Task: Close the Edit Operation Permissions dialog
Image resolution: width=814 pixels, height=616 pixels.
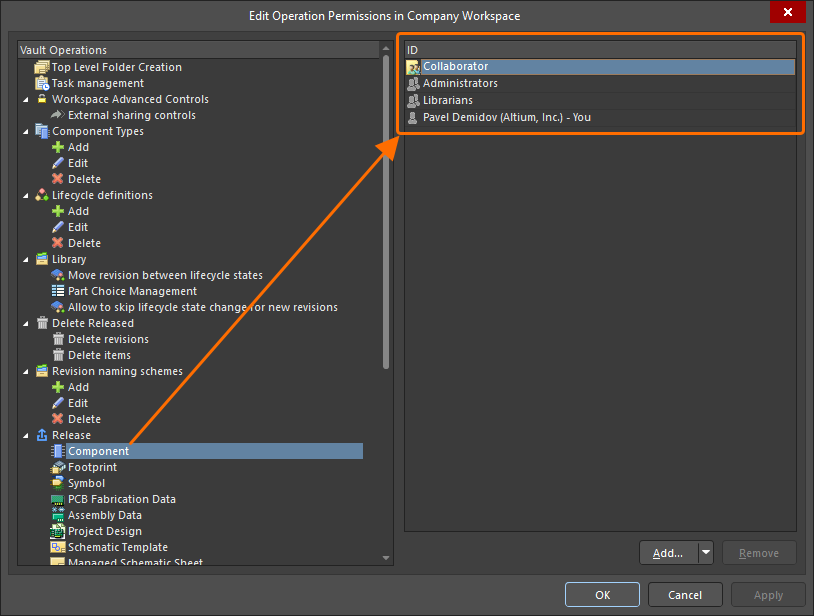Action: pyautogui.click(x=788, y=12)
